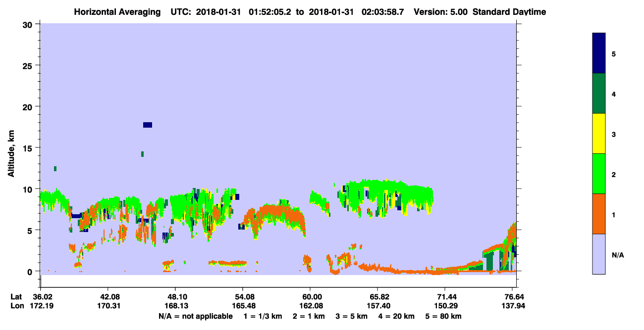Screen dimensions: 644x330
Task: Click the y-axis tick label 25
Action: click(x=28, y=65)
